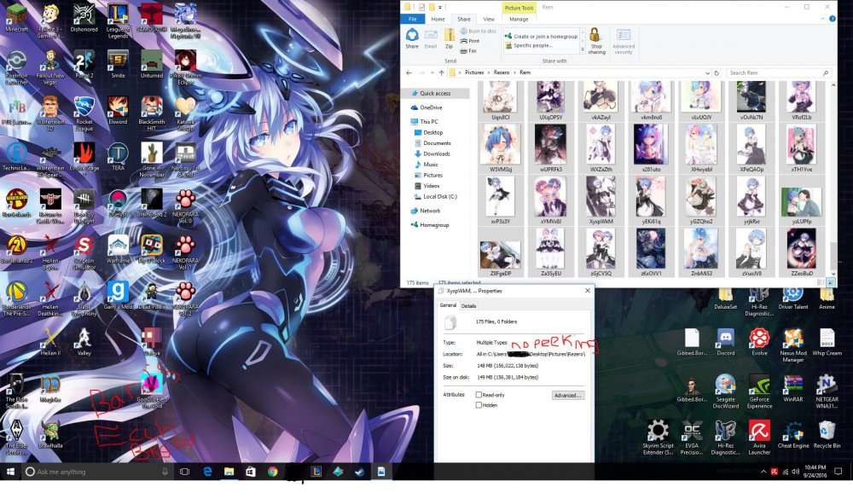The width and height of the screenshot is (853, 504).
Task: Launch Rocket League from the desktop
Action: [x=84, y=113]
